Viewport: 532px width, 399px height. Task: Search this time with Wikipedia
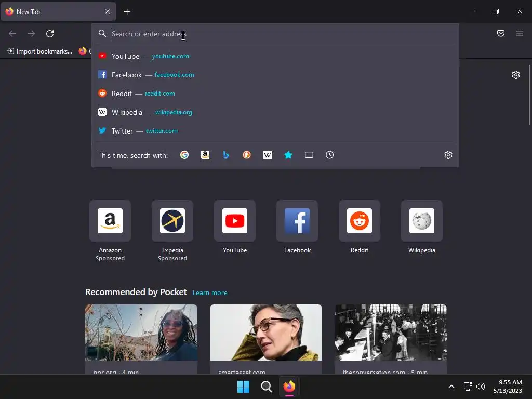point(268,155)
